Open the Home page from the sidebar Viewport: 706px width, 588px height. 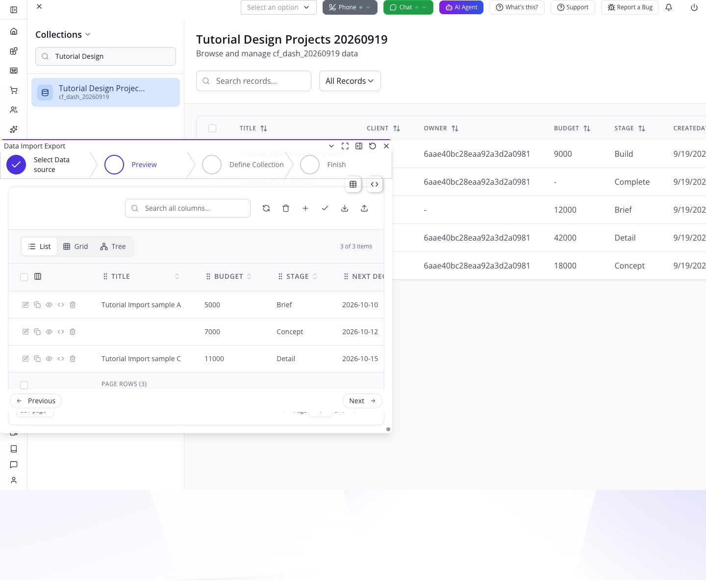(14, 31)
